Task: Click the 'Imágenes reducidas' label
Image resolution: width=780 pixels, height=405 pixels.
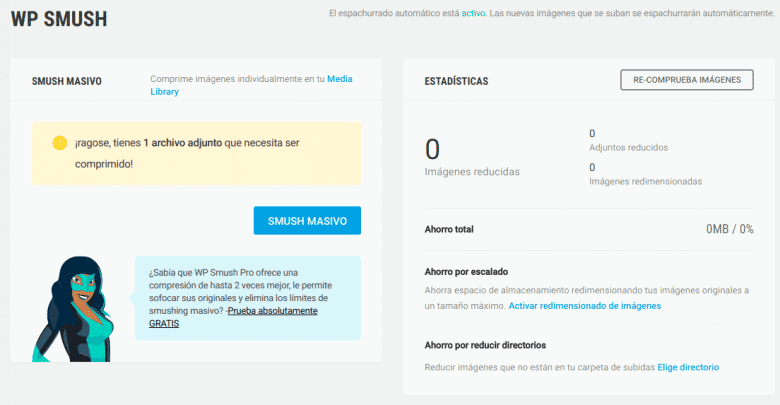Action: tap(472, 172)
